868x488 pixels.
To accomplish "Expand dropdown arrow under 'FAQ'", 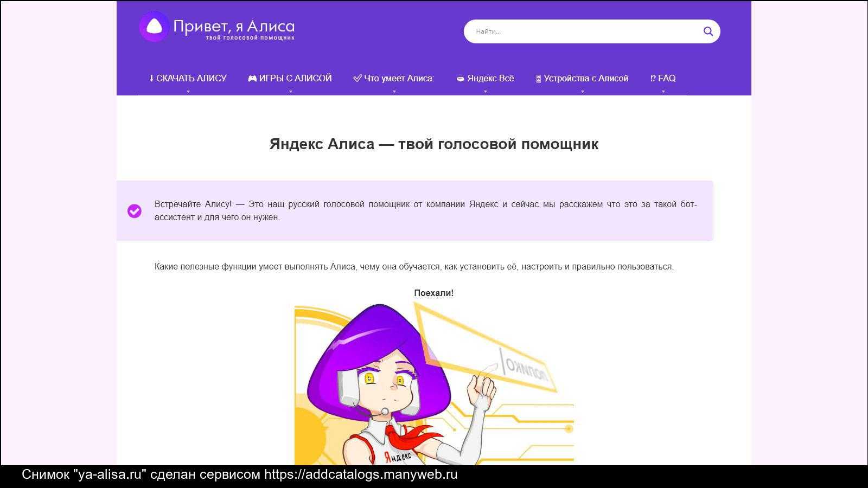I will pos(663,92).
